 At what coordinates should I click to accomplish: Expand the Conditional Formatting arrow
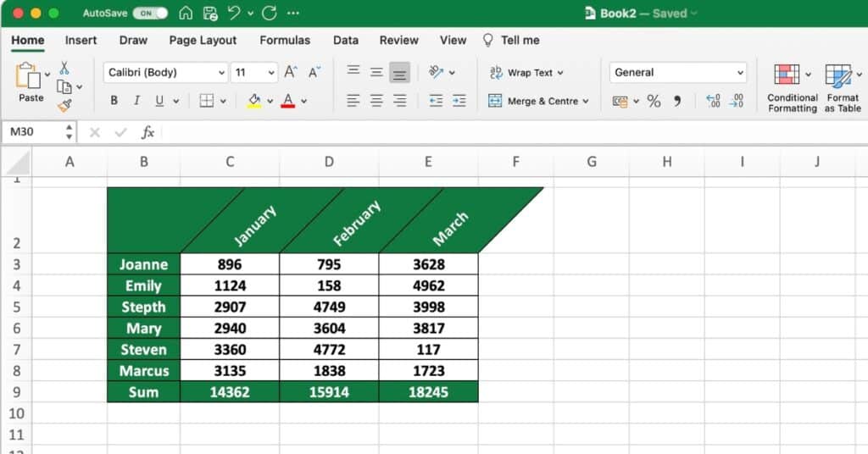[x=808, y=74]
